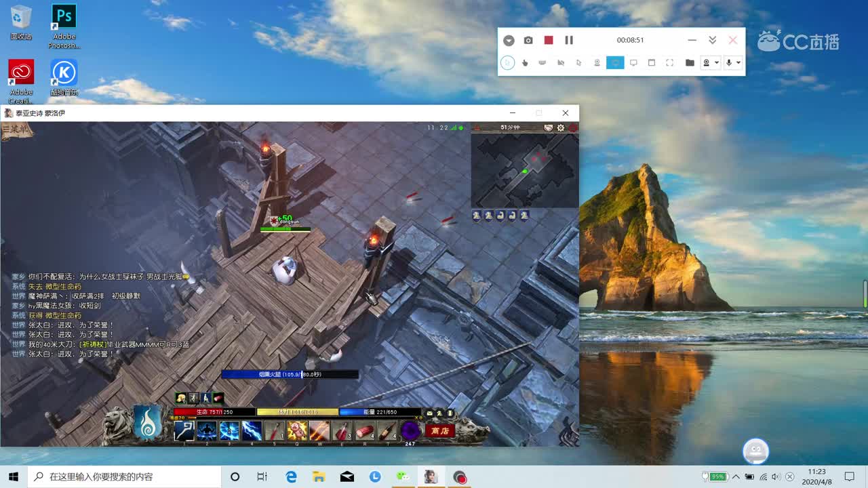This screenshot has width=868, height=488.
Task: Collapse recorder toolbar with double chevron
Action: (712, 40)
